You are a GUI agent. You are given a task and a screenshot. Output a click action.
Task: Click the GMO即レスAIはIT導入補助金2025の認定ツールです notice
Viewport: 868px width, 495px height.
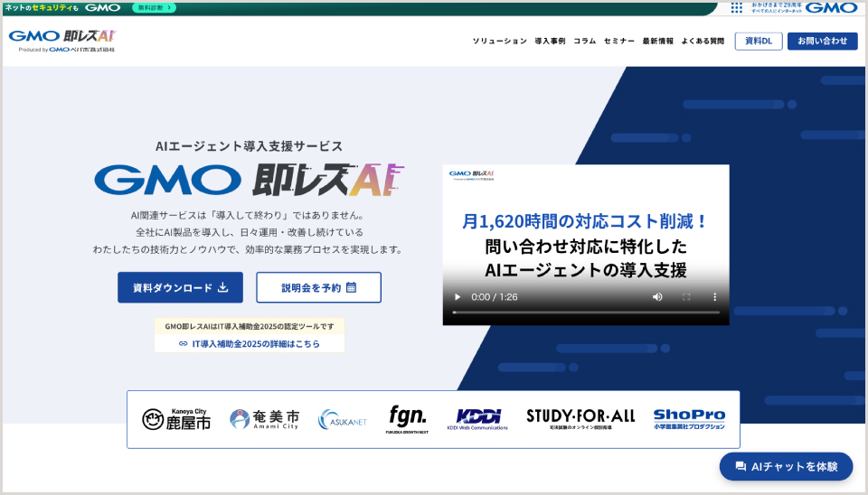(x=250, y=326)
